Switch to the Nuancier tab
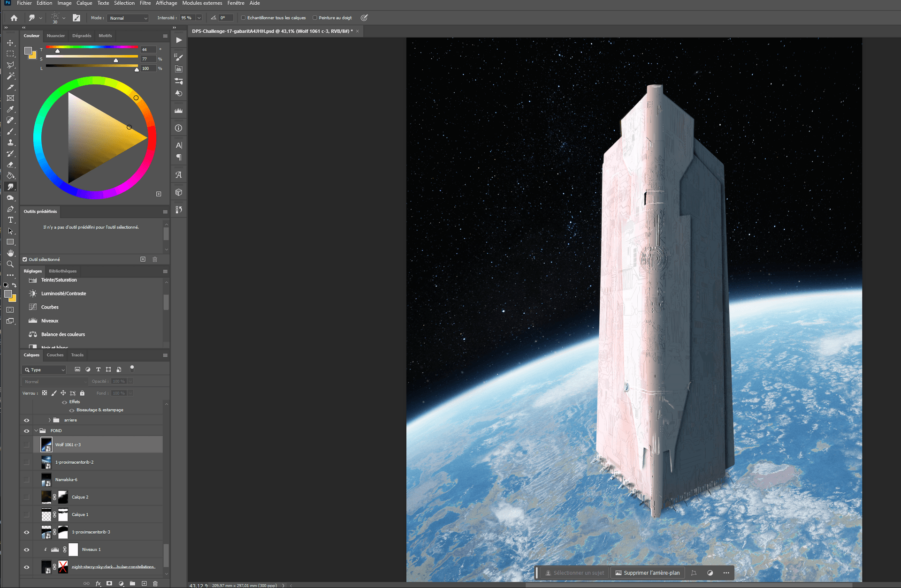 (x=56, y=36)
